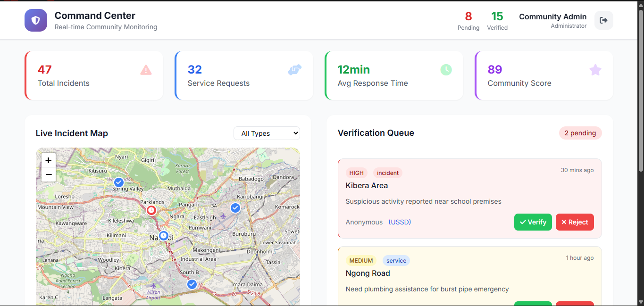Click the 2 pending badge
The height and width of the screenshot is (306, 644).
[580, 133]
